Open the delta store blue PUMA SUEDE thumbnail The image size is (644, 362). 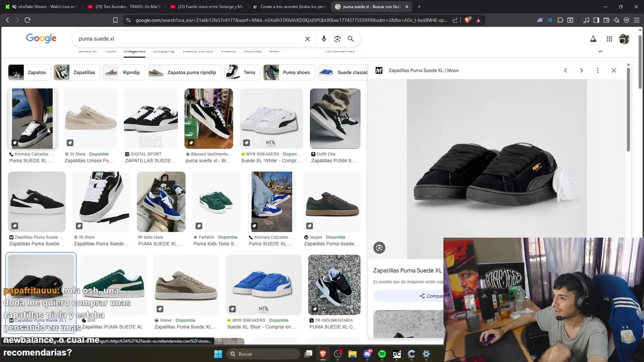(161, 202)
